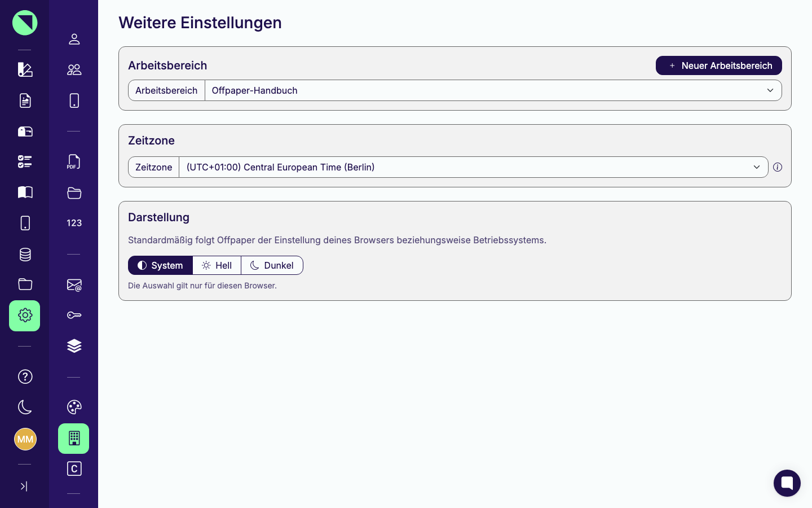Click the highlighted settings gear icon
812x508 pixels.
[x=25, y=316]
